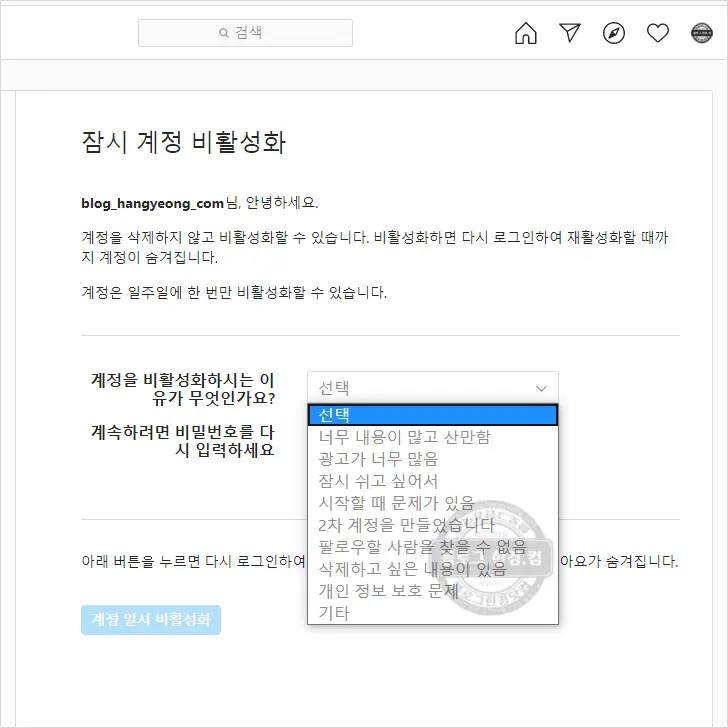
Task: Click the blog_hangyeong_com username text
Action: (x=152, y=203)
